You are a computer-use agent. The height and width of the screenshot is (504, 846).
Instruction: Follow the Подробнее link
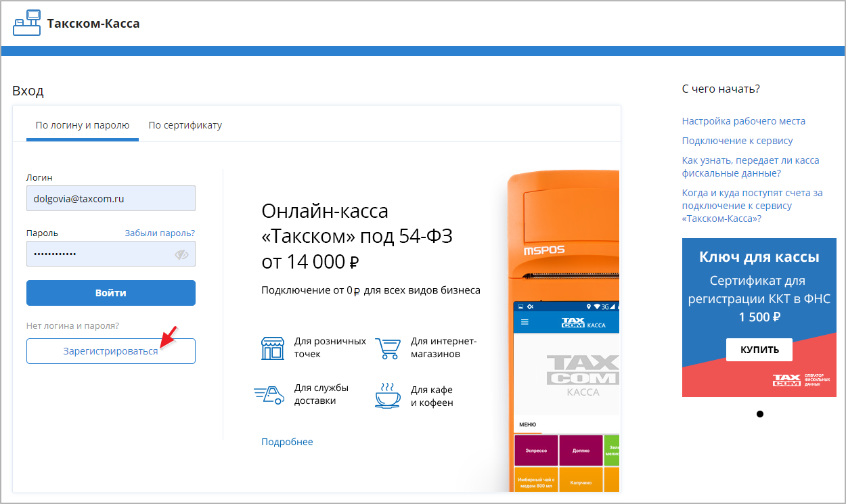(287, 442)
